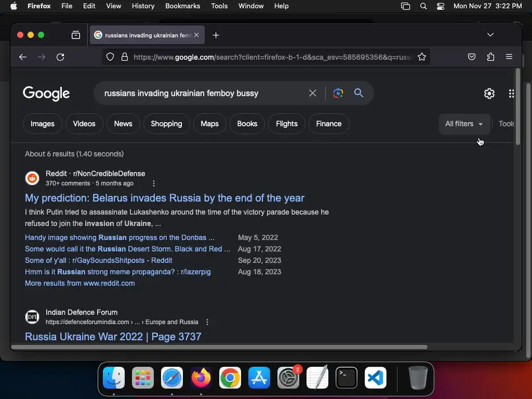Click the page vertical scrollbar thumb
Screen dimensions: 532x399
[518, 107]
